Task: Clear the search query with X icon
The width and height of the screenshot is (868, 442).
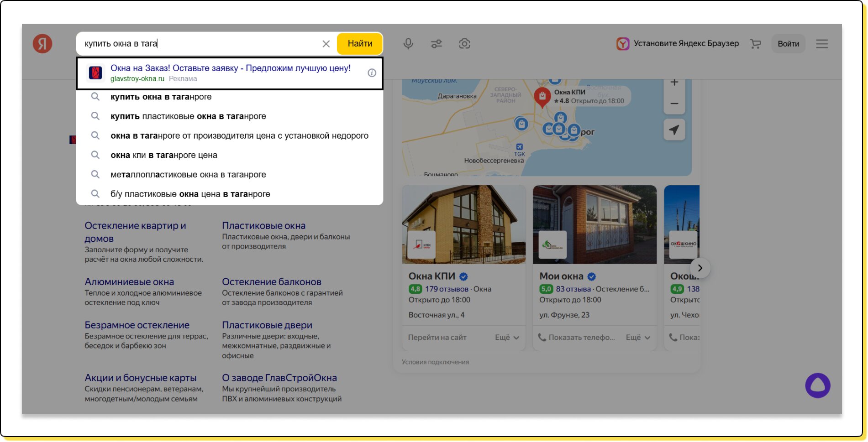Action: point(326,44)
